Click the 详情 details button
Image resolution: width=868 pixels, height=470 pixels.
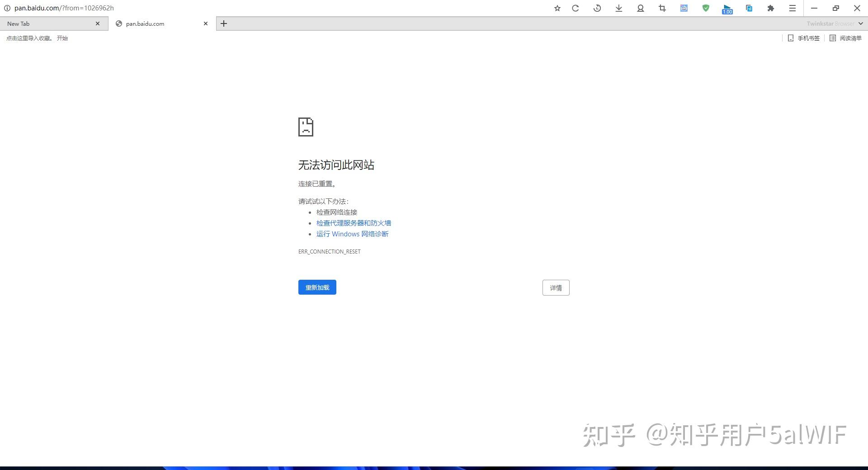pos(556,288)
